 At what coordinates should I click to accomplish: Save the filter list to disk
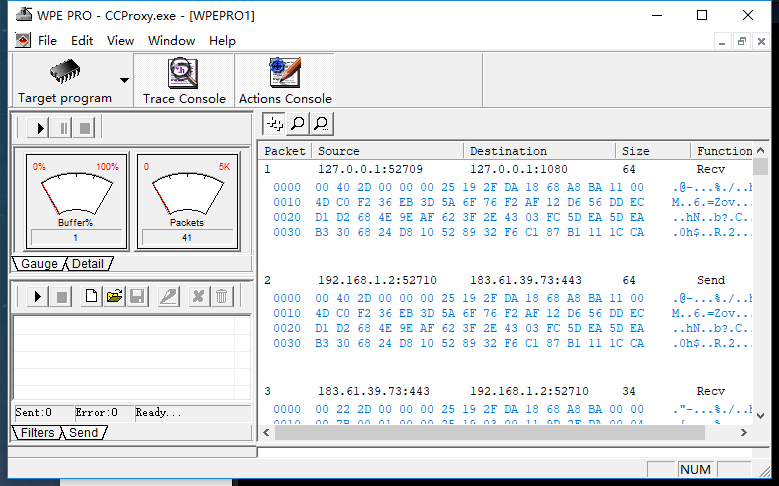coord(137,297)
